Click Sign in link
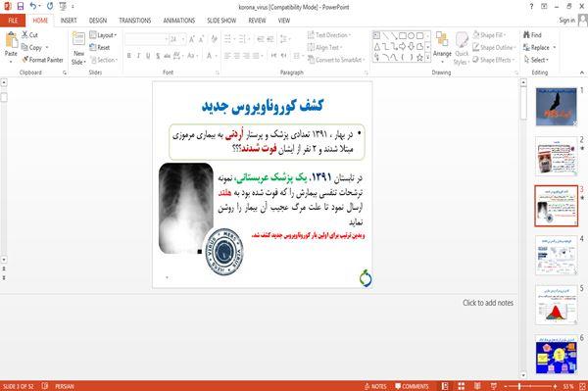Image resolution: width=588 pixels, height=391 pixels. coord(566,21)
